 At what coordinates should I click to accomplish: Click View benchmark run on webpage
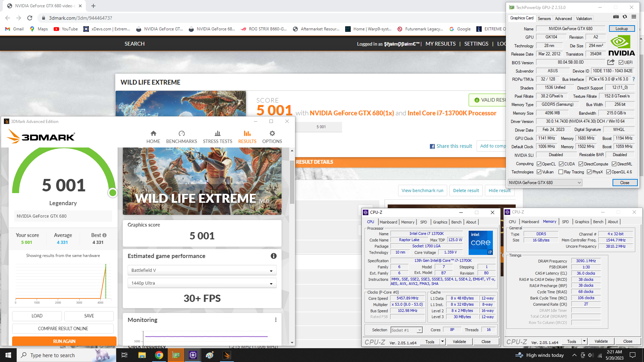(422, 190)
